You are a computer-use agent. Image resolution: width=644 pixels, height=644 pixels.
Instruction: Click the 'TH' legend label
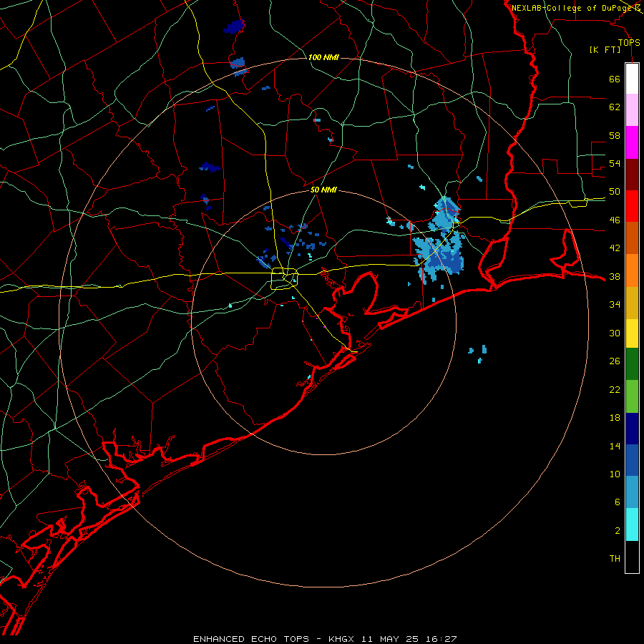pos(615,559)
